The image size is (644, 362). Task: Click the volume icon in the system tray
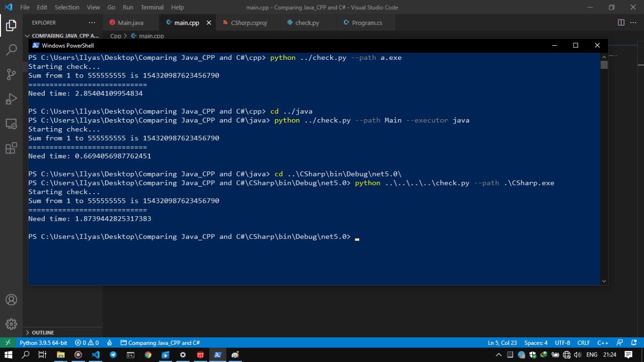[578, 355]
